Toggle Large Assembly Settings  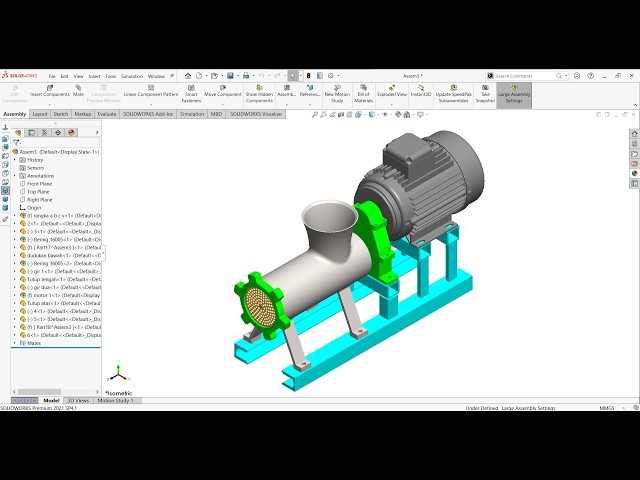[x=514, y=94]
